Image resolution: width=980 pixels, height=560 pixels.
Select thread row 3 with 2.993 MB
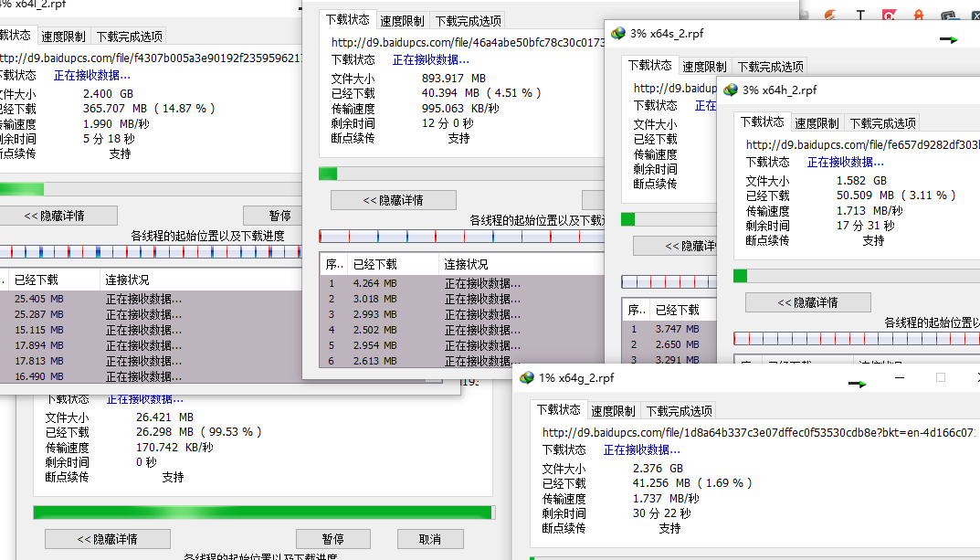tap(462, 314)
